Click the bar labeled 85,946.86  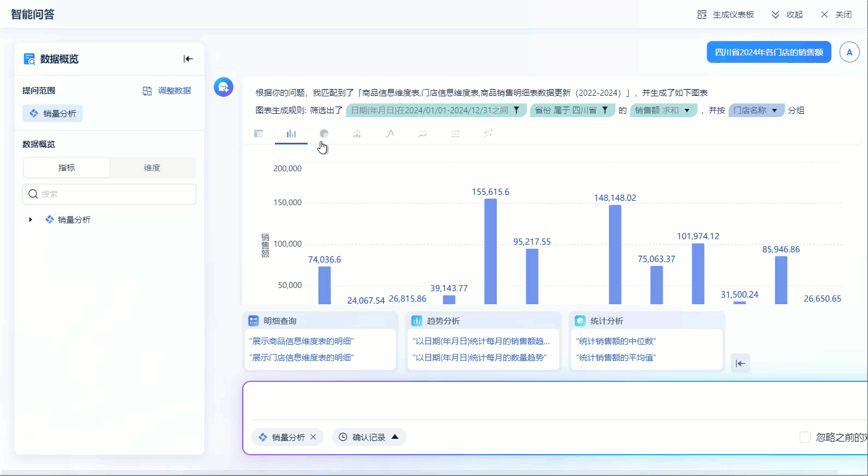click(781, 280)
